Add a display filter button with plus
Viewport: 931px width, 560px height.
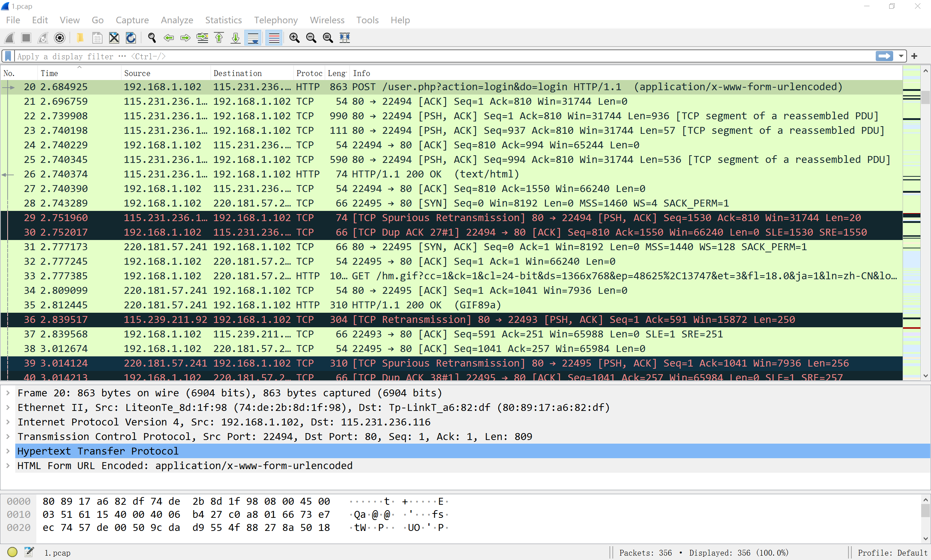914,56
